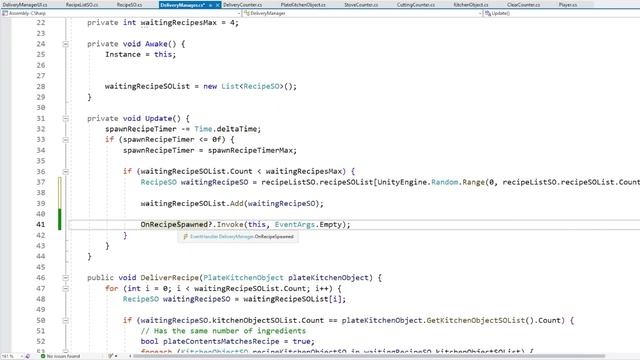This screenshot has width=640, height=360.
Task: Click line number 41 in the margin
Action: tap(40, 224)
